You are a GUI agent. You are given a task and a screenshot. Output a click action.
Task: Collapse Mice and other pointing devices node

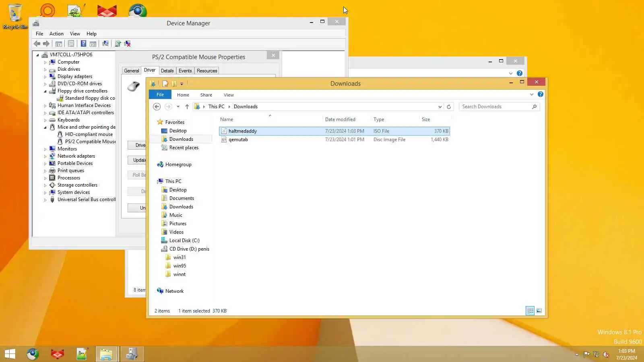click(x=45, y=128)
